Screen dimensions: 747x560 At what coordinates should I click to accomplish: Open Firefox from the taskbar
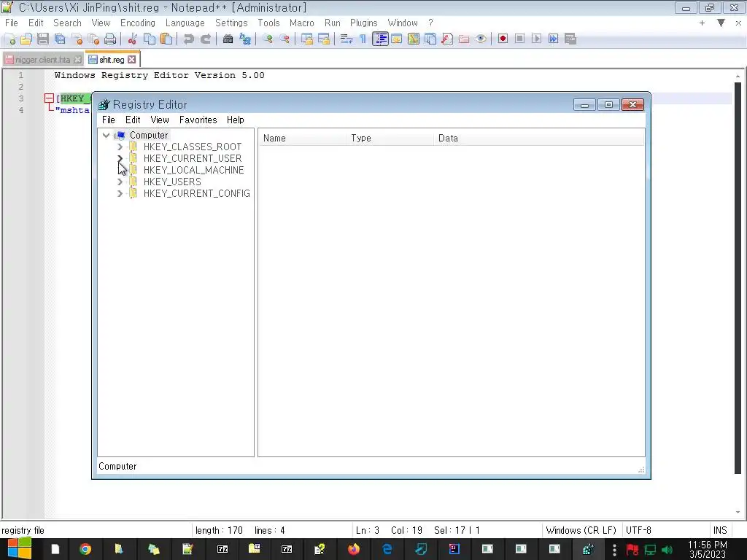(x=354, y=549)
